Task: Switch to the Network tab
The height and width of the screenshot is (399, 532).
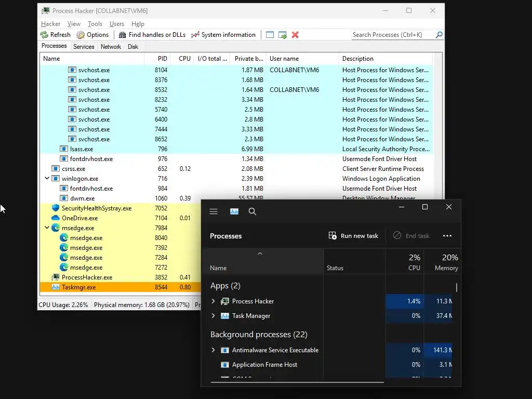Action: [x=111, y=46]
